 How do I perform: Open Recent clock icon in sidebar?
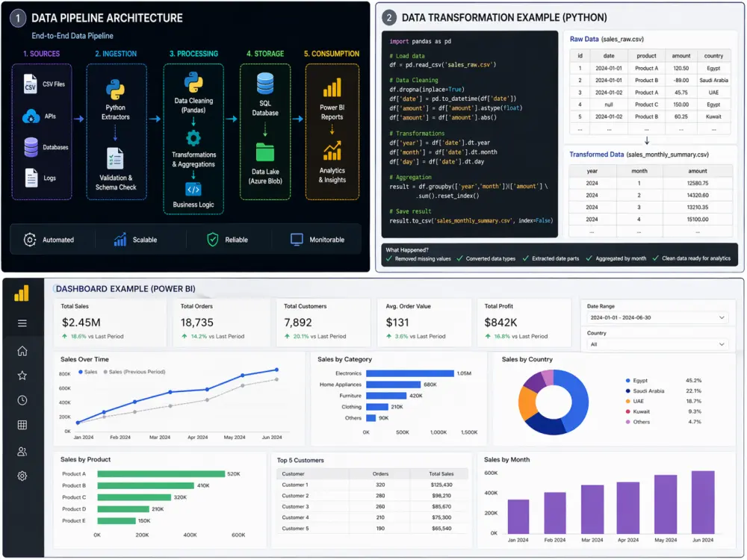click(22, 400)
